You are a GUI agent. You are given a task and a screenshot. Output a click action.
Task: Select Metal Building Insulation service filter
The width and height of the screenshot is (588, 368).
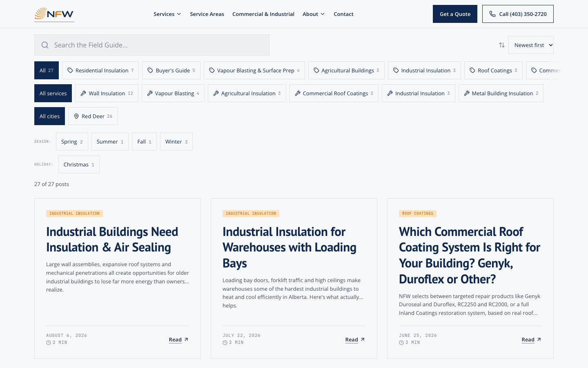tap(501, 93)
